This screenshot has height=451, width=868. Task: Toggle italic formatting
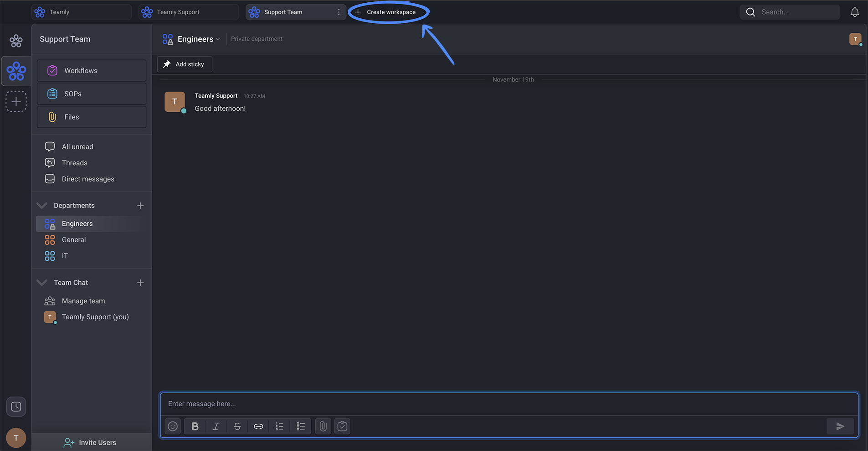[216, 426]
